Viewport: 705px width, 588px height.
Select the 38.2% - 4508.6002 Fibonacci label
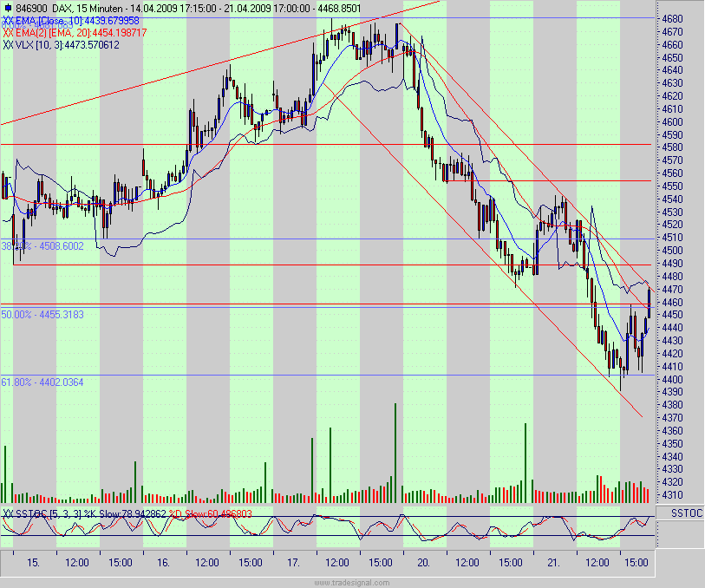tap(39, 246)
